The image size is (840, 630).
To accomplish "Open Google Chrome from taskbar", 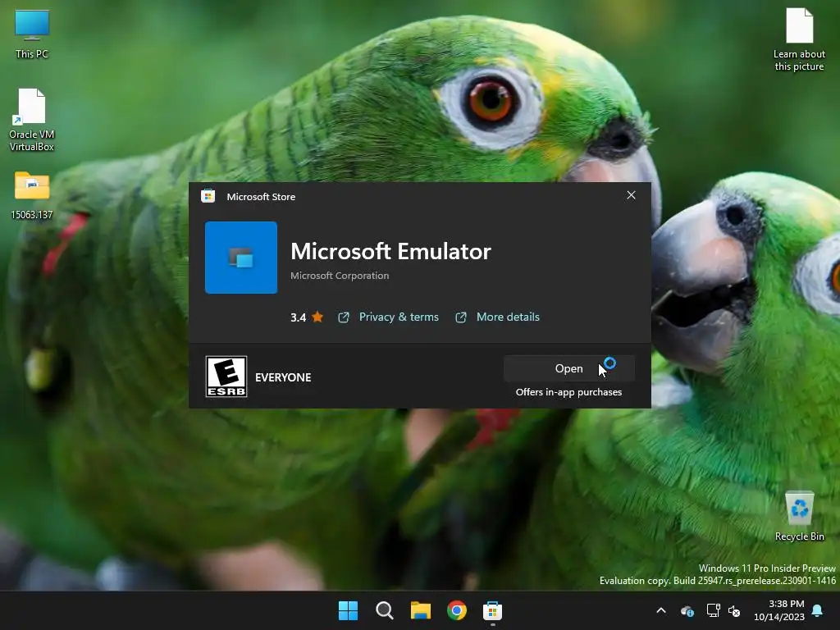I will [x=456, y=610].
